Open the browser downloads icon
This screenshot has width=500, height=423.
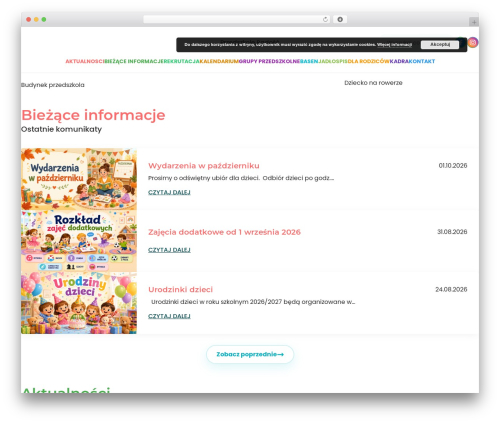pos(340,20)
